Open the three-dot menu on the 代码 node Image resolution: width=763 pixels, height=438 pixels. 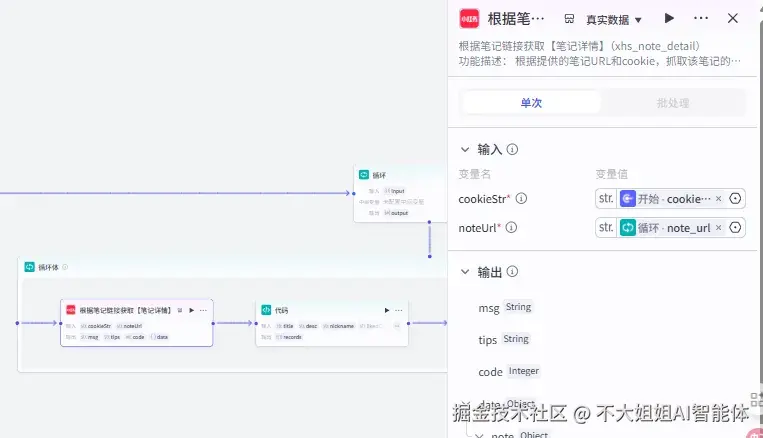pos(399,310)
